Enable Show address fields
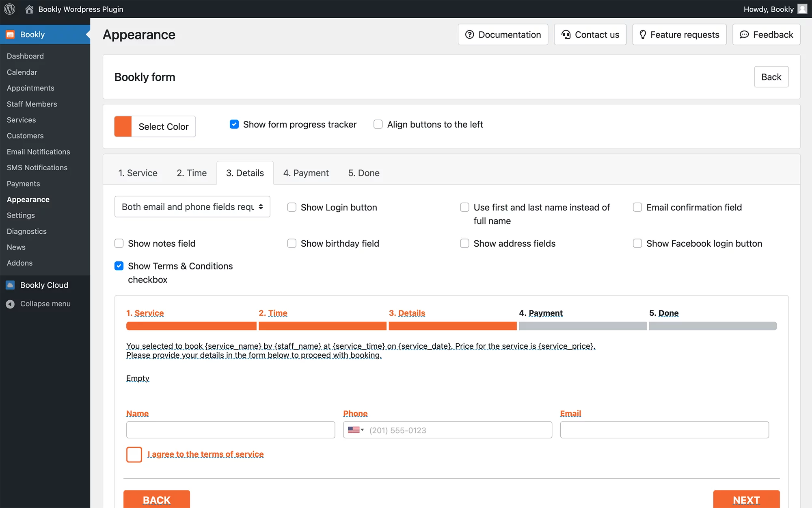Viewport: 812px width, 508px height. (x=464, y=243)
